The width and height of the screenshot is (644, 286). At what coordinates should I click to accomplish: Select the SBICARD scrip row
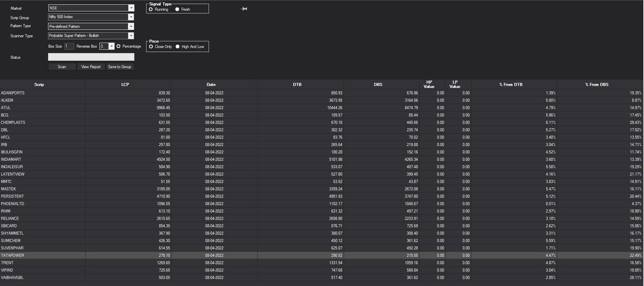(322, 225)
